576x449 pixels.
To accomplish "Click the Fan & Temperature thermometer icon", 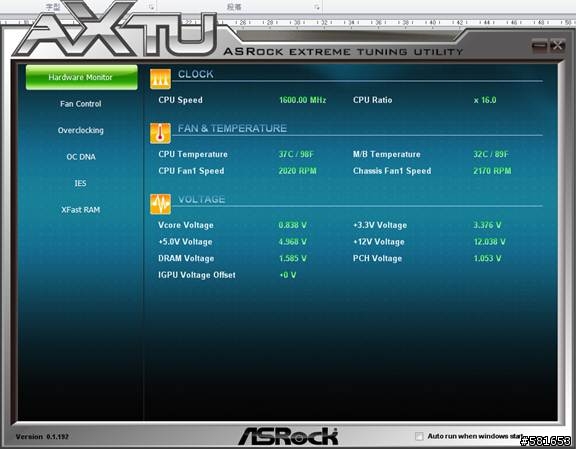I will (x=160, y=133).
